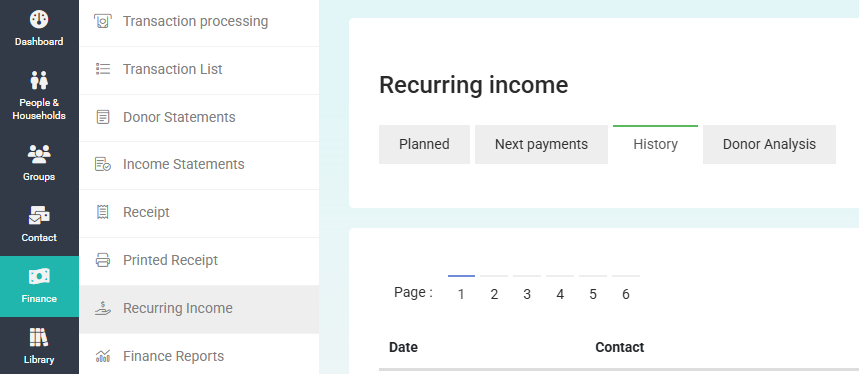Open Transaction processing menu item
The width and height of the screenshot is (859, 374).
pos(199,21)
